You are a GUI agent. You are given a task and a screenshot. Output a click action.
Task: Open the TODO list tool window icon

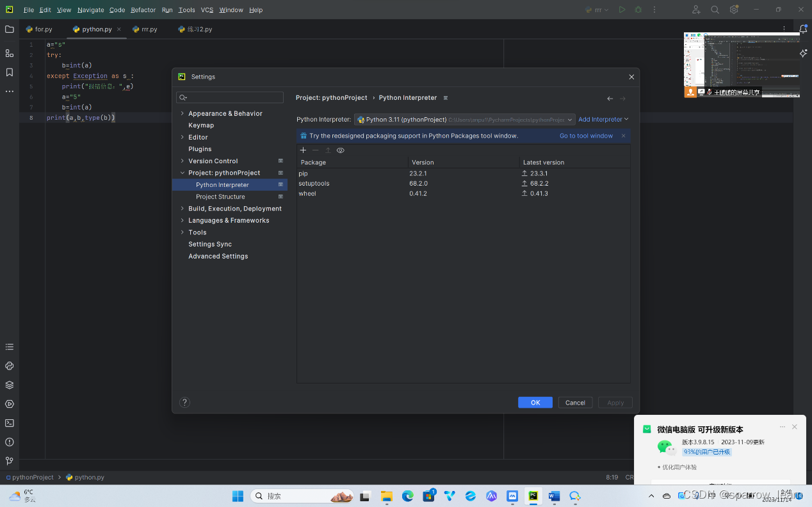[9, 347]
